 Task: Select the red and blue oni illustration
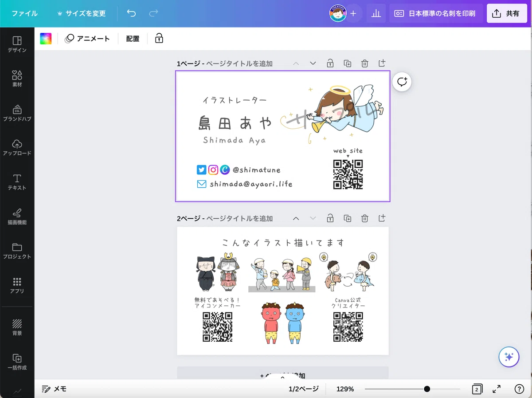tap(282, 323)
